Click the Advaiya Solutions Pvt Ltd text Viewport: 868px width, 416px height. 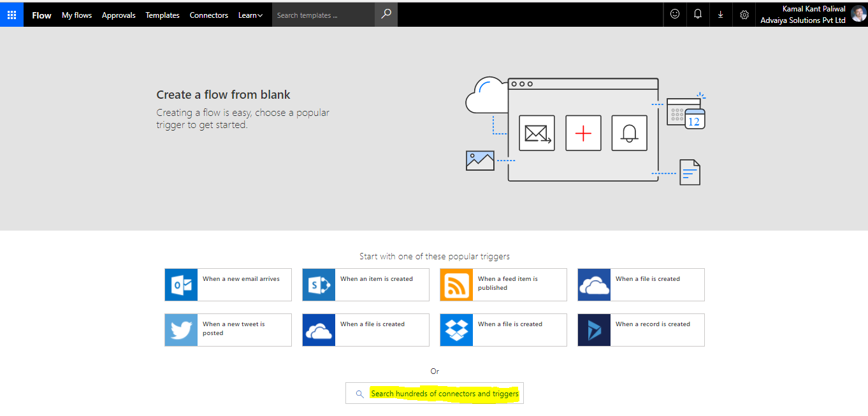point(803,20)
